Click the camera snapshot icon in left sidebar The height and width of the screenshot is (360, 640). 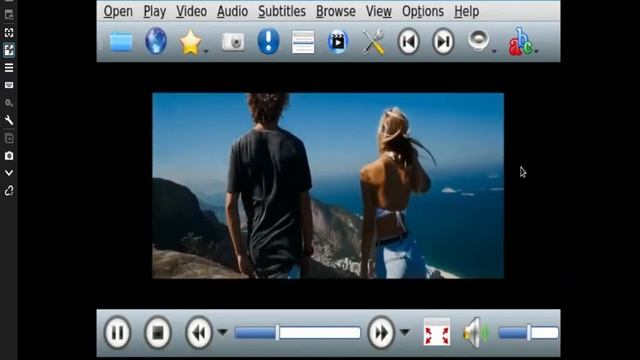pos(9,156)
